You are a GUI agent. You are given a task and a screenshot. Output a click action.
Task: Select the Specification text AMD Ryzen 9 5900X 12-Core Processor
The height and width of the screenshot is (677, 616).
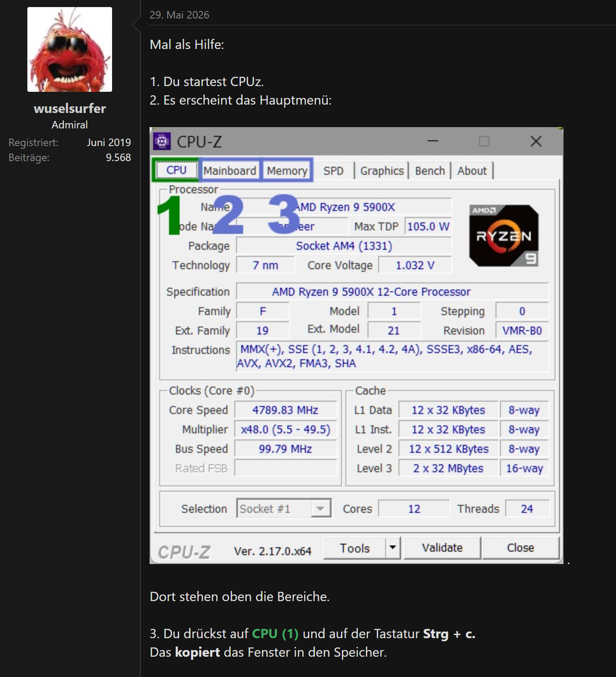click(371, 292)
